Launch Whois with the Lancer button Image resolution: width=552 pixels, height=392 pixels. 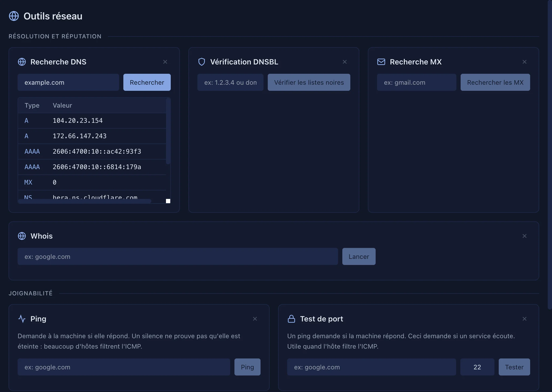(359, 256)
